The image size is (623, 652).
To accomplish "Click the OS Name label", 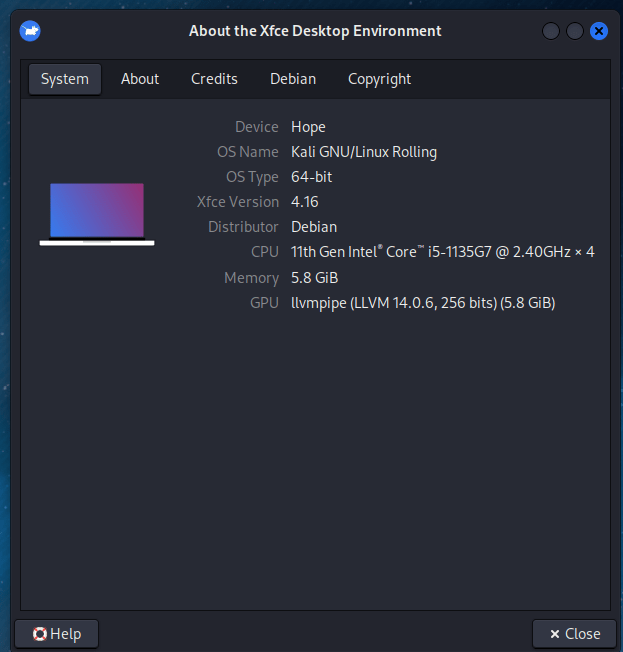I will pos(248,152).
